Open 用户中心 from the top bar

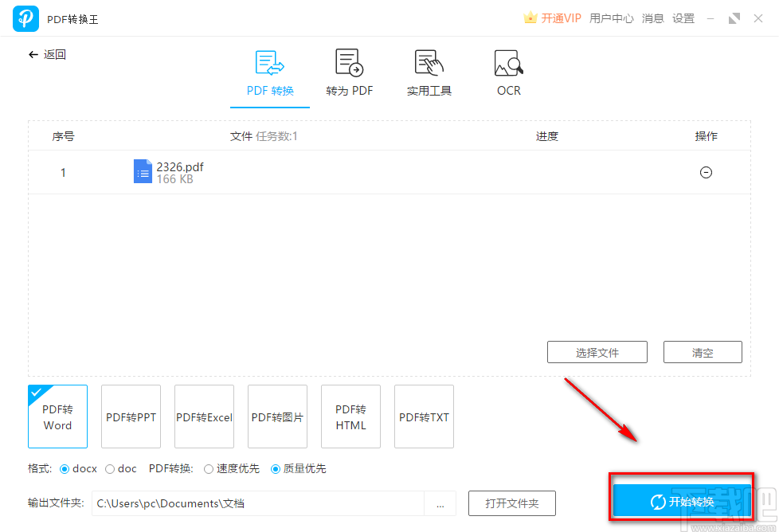point(611,18)
